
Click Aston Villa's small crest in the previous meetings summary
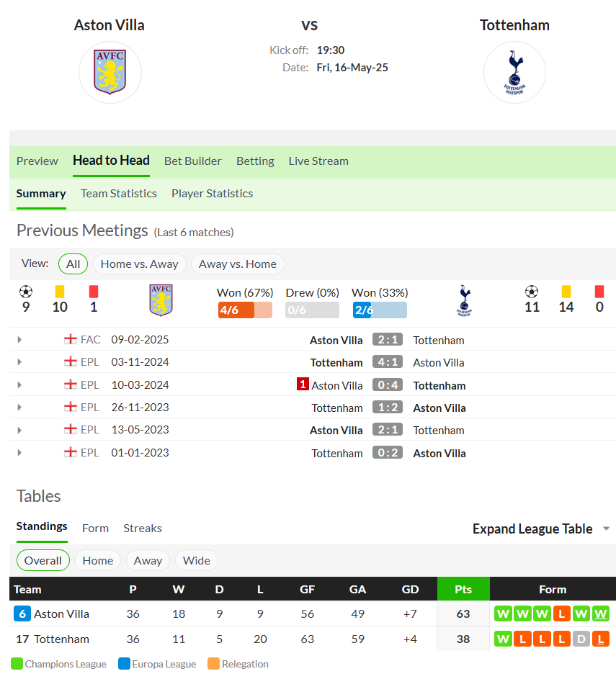coord(161,300)
